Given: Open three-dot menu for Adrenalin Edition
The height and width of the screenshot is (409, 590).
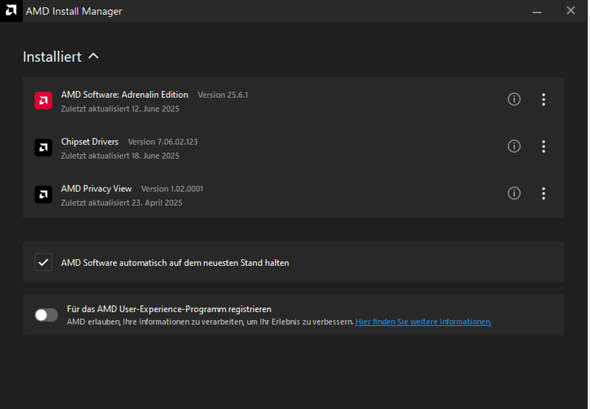Looking at the screenshot, I should pos(543,99).
